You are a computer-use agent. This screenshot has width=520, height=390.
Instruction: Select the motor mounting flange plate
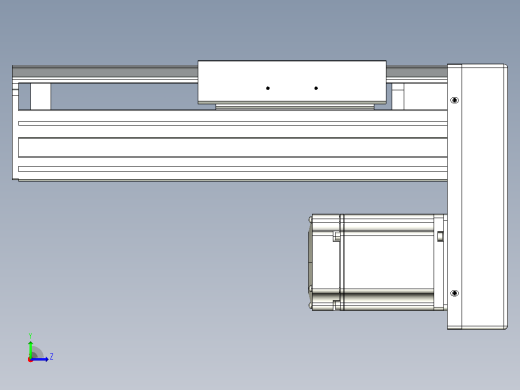click(x=440, y=263)
